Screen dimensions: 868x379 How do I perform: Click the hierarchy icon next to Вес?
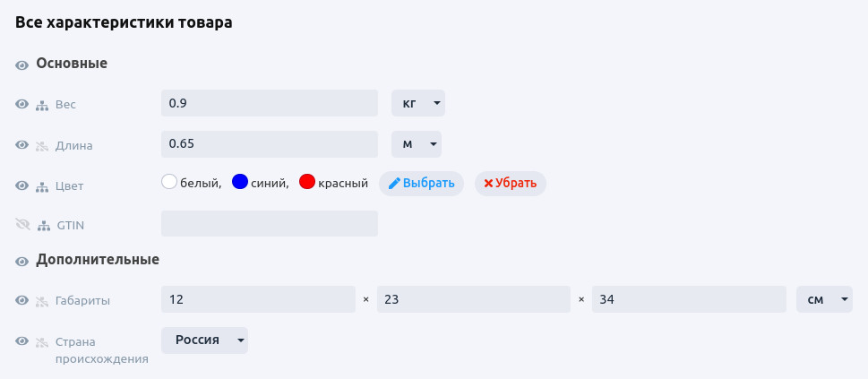tap(42, 105)
